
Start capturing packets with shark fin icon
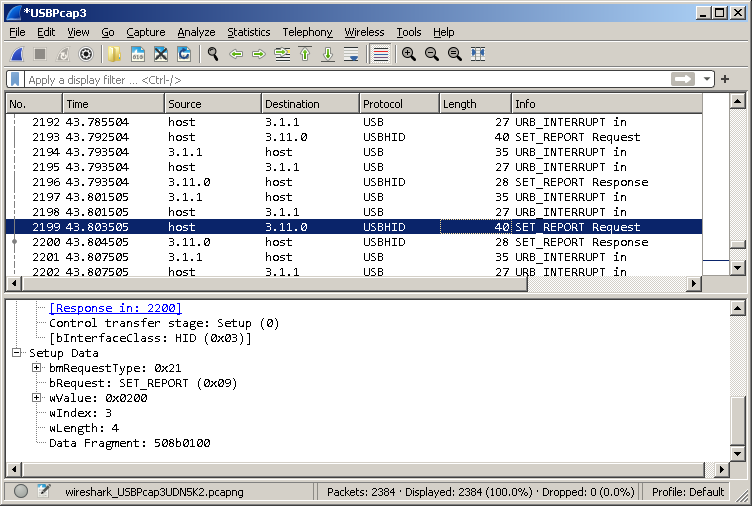click(x=17, y=54)
